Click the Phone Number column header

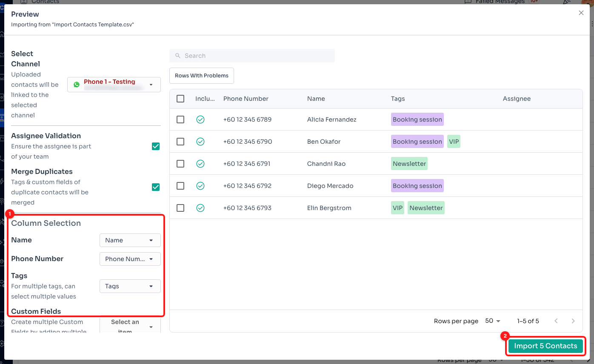pos(246,99)
